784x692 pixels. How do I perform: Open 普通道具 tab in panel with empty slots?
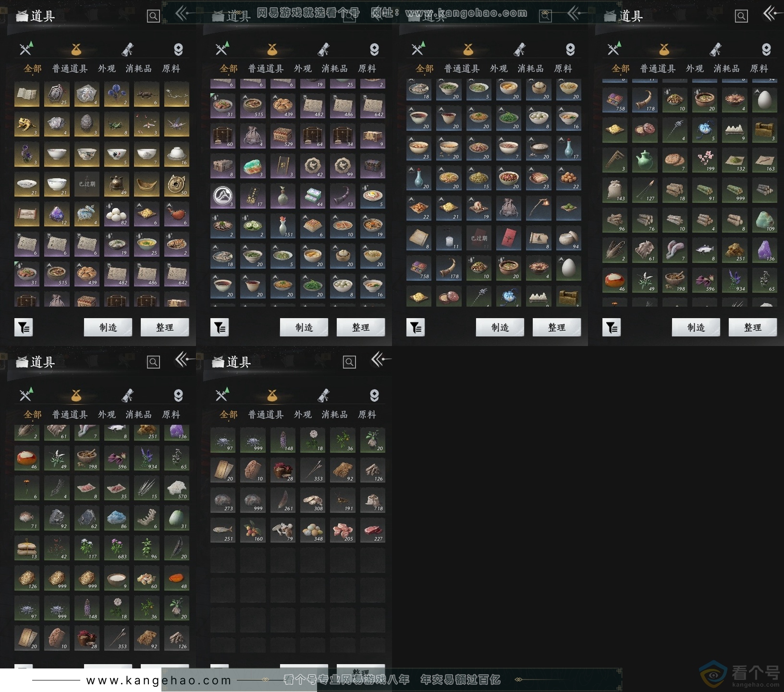click(266, 415)
